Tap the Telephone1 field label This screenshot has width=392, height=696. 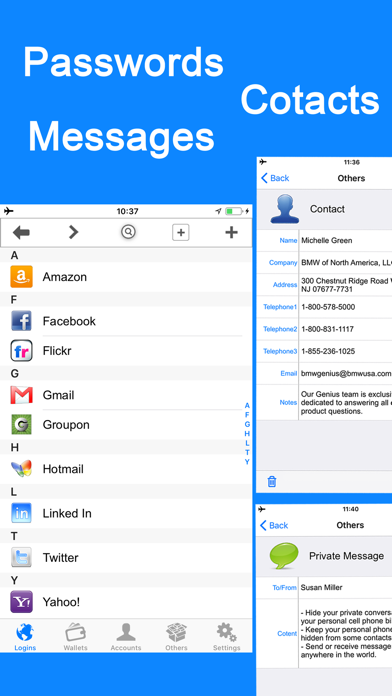[x=280, y=307]
